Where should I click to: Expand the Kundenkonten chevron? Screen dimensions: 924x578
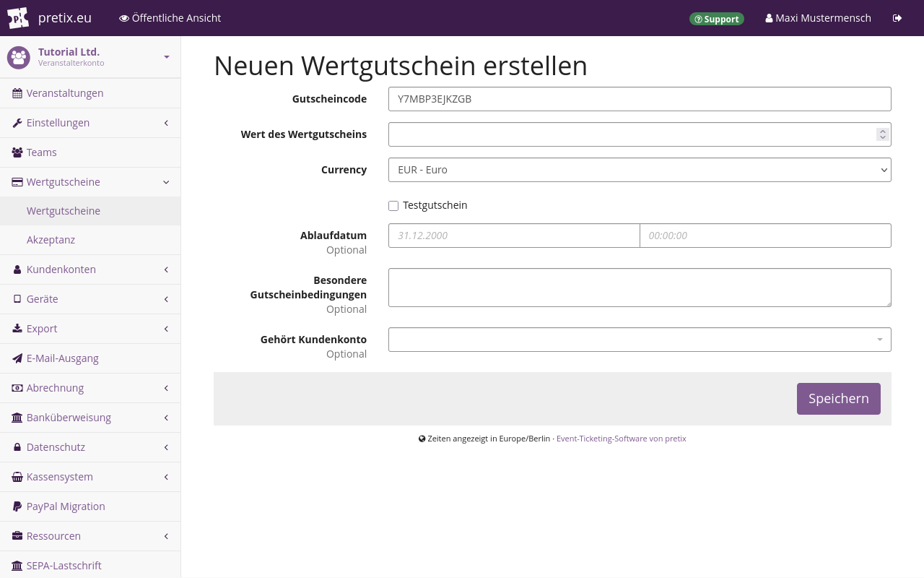point(166,269)
